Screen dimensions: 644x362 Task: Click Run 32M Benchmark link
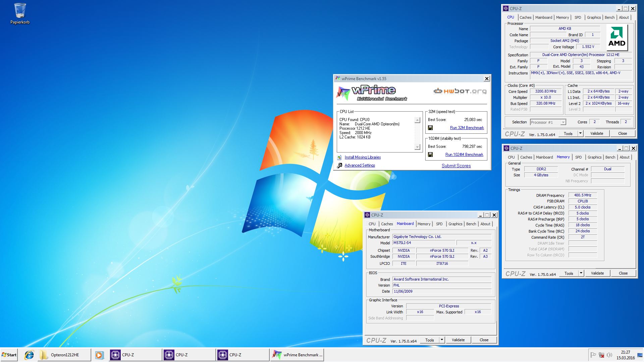(467, 128)
